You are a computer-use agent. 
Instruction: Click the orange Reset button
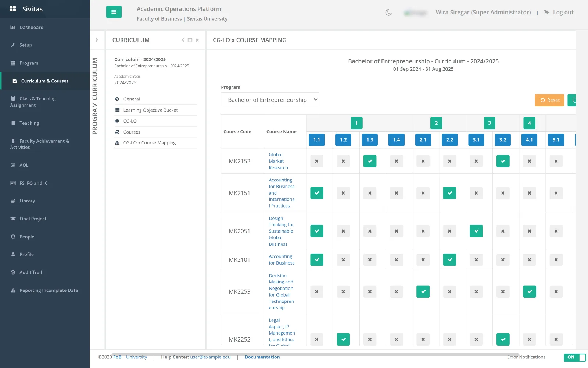tap(549, 100)
